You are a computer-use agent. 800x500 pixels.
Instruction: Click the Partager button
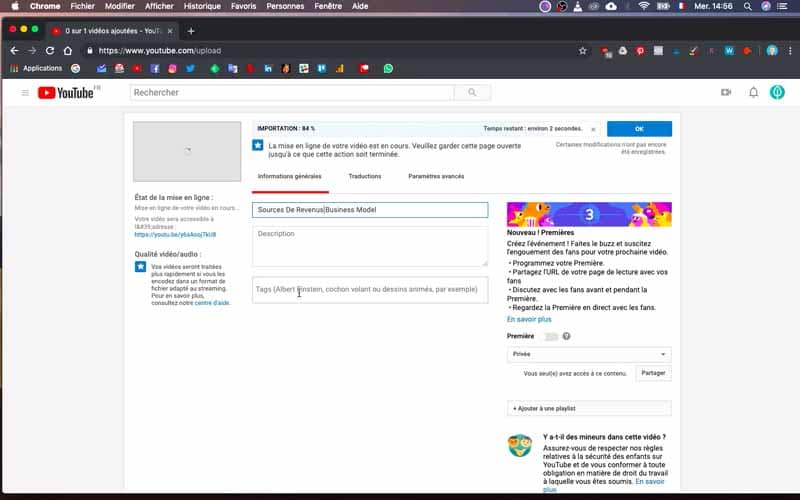653,373
